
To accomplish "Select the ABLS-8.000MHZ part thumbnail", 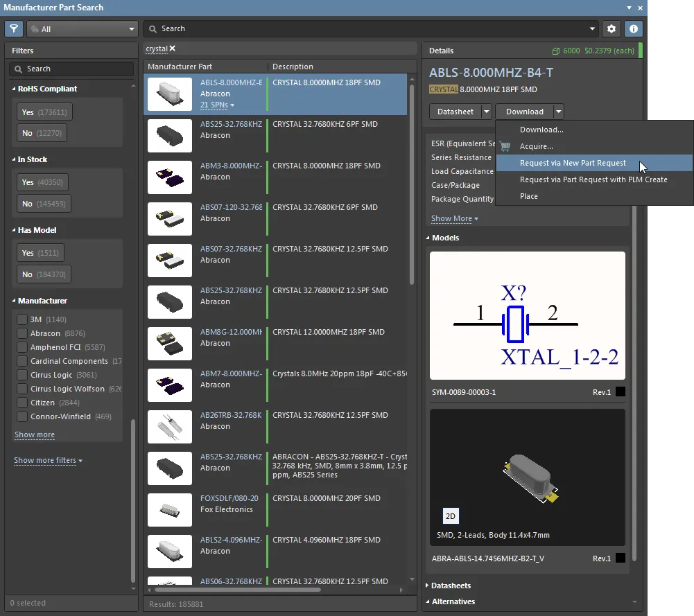I will (170, 94).
